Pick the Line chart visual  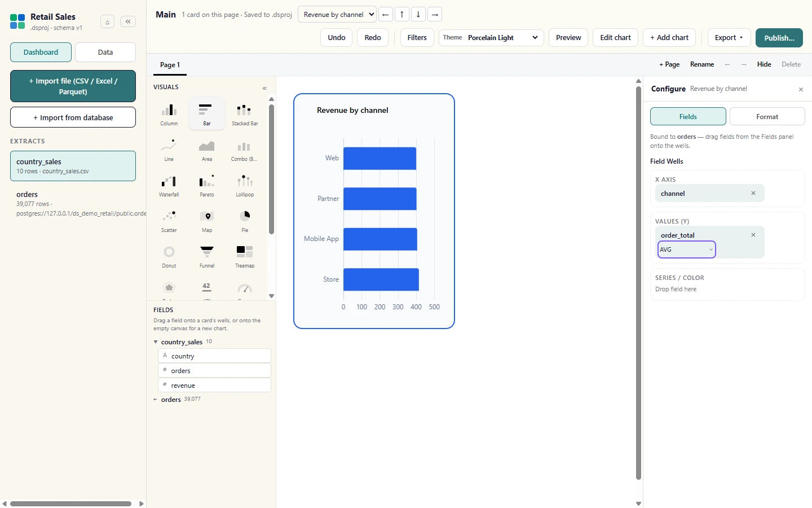point(169,149)
